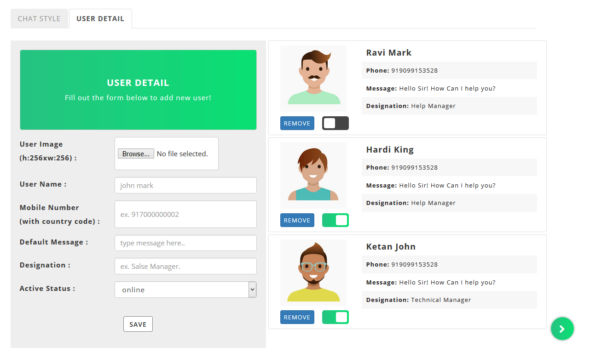Remove the user Hardi King
Screen dimensions: 590x364
[297, 220]
